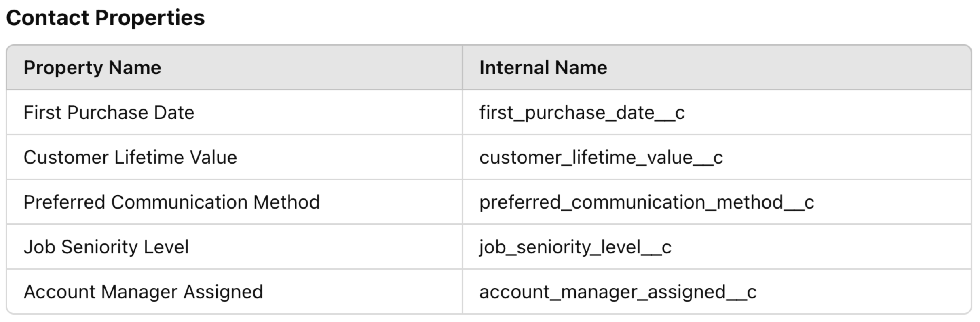Select the account_manager_assigned__c cell

pyautogui.click(x=618, y=292)
